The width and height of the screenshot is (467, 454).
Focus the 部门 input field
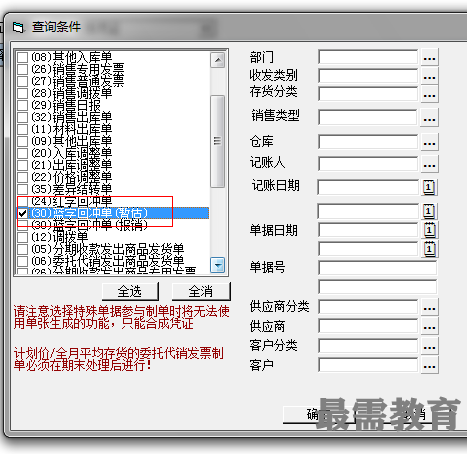click(368, 57)
